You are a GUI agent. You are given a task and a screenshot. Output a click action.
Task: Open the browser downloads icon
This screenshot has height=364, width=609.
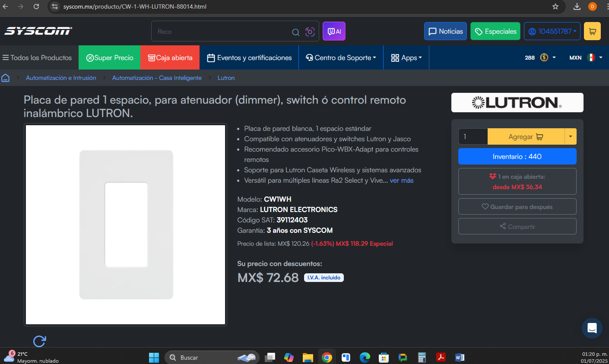click(x=577, y=6)
